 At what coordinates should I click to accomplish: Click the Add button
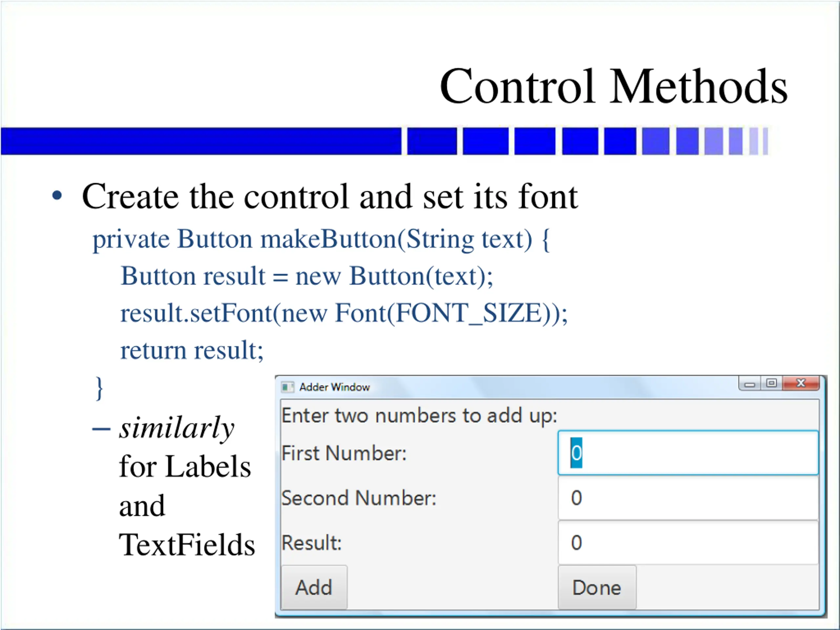(314, 587)
